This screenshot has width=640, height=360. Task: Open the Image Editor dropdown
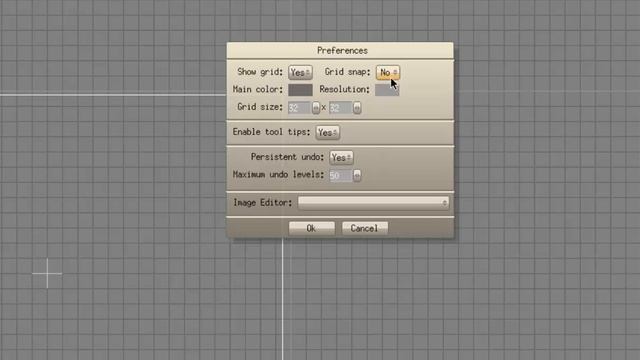tap(373, 203)
